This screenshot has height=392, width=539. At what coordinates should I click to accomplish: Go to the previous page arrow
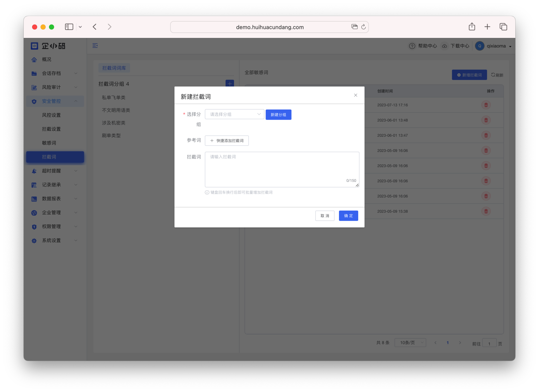pyautogui.click(x=436, y=343)
